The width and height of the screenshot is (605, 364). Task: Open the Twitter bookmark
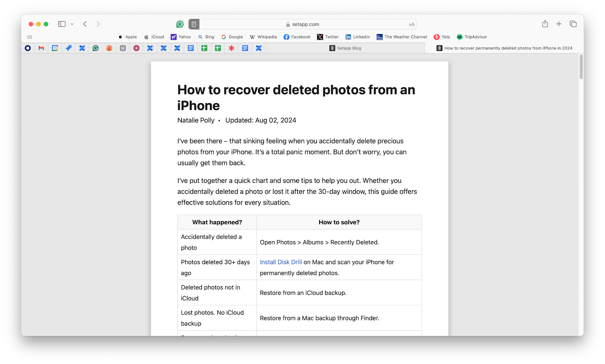pyautogui.click(x=328, y=37)
